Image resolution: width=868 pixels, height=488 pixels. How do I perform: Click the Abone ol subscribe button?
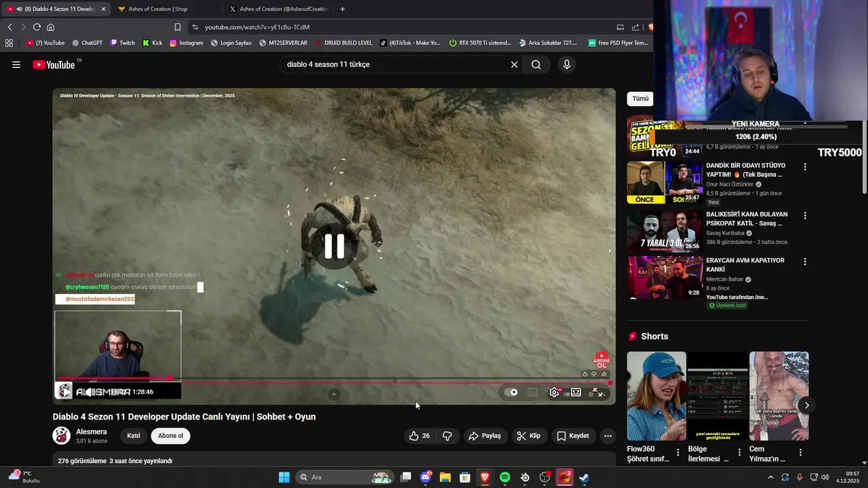tap(170, 436)
